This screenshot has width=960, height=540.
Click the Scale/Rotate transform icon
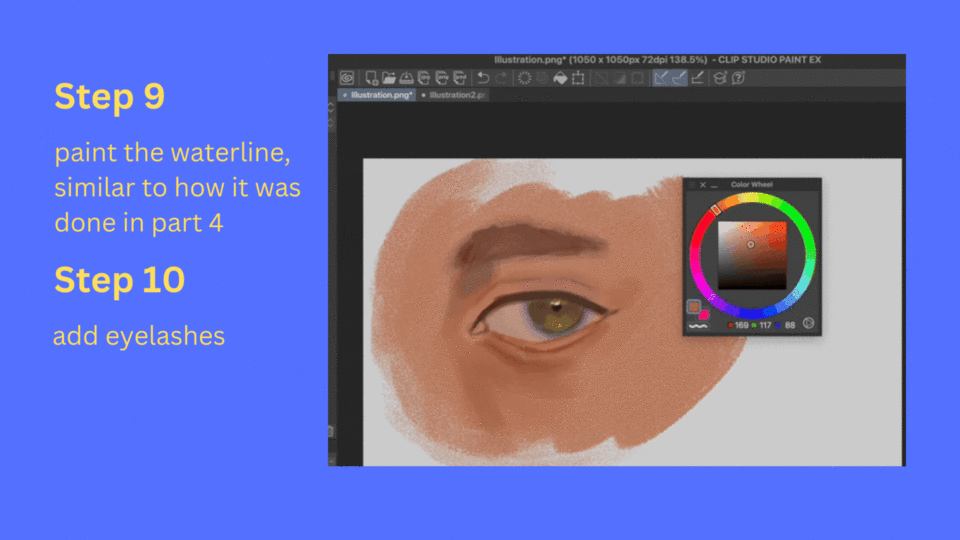point(578,78)
